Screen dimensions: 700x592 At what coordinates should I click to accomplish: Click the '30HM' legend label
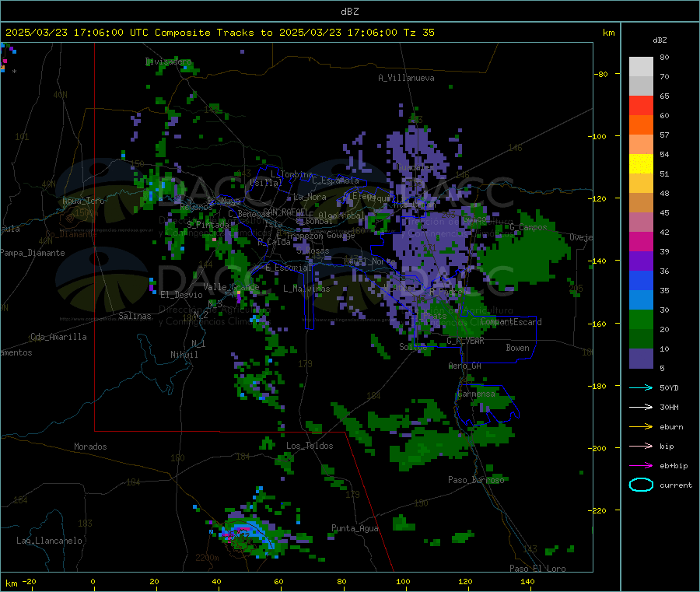(669, 407)
